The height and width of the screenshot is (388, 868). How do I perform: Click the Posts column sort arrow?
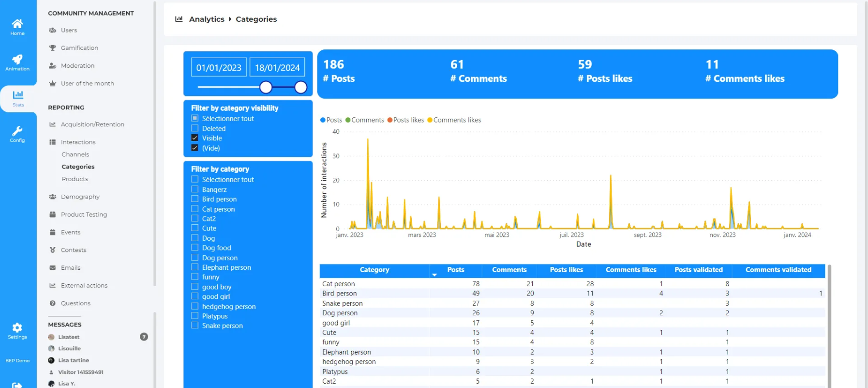tap(434, 275)
